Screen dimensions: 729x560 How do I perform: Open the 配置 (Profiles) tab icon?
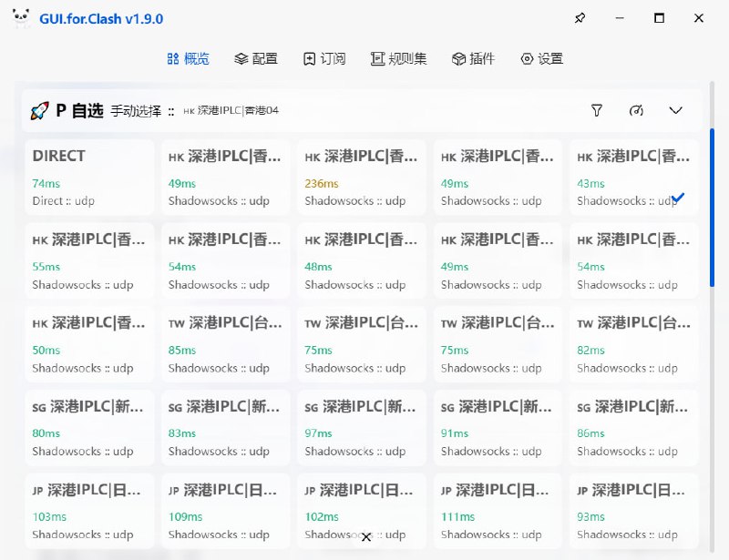coord(241,57)
